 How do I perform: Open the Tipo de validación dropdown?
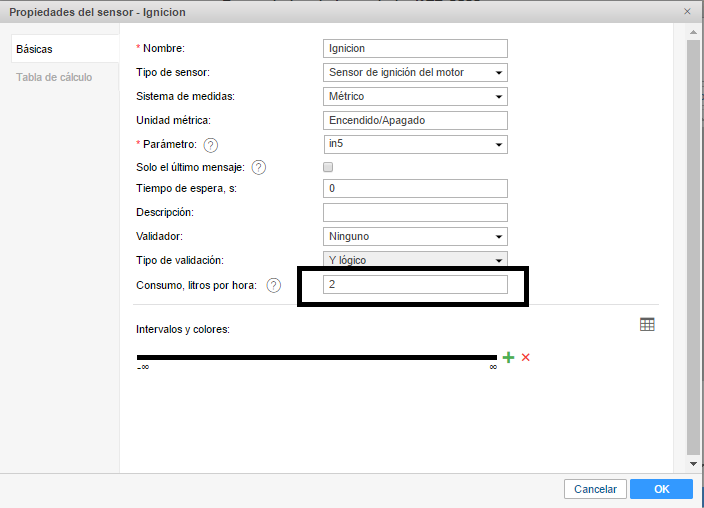415,260
